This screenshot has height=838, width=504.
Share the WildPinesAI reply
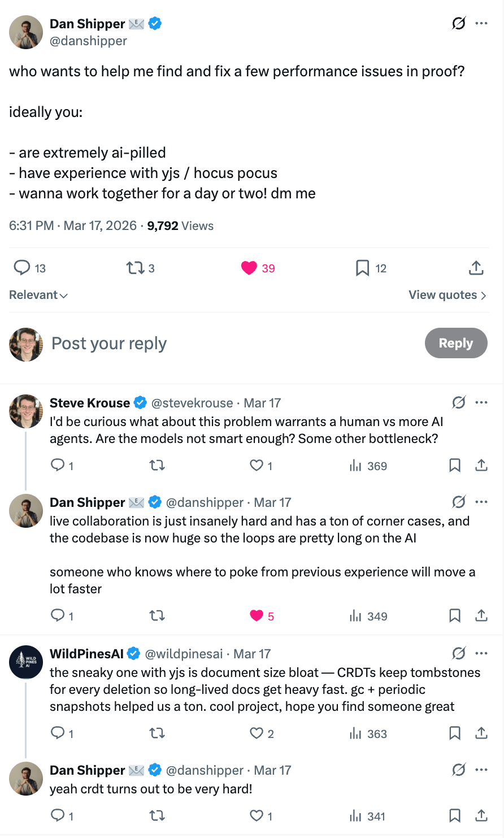(481, 733)
